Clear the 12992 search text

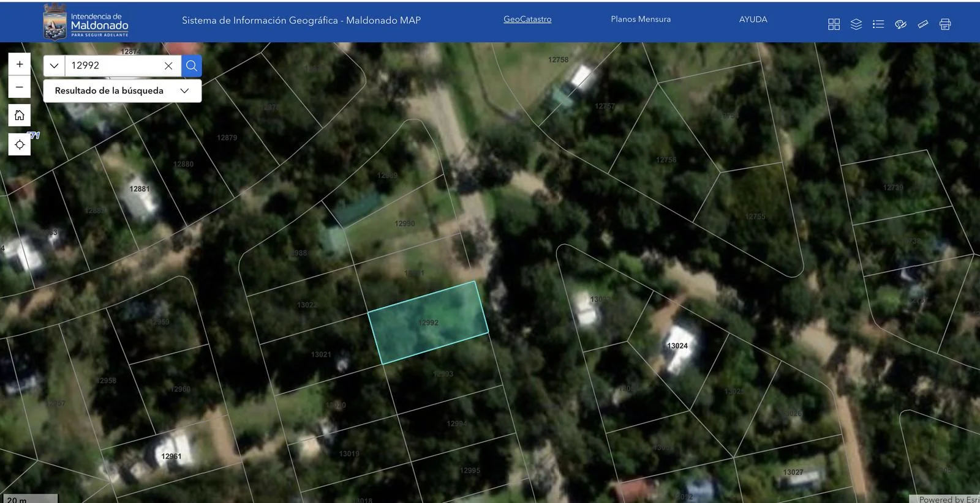pos(168,65)
